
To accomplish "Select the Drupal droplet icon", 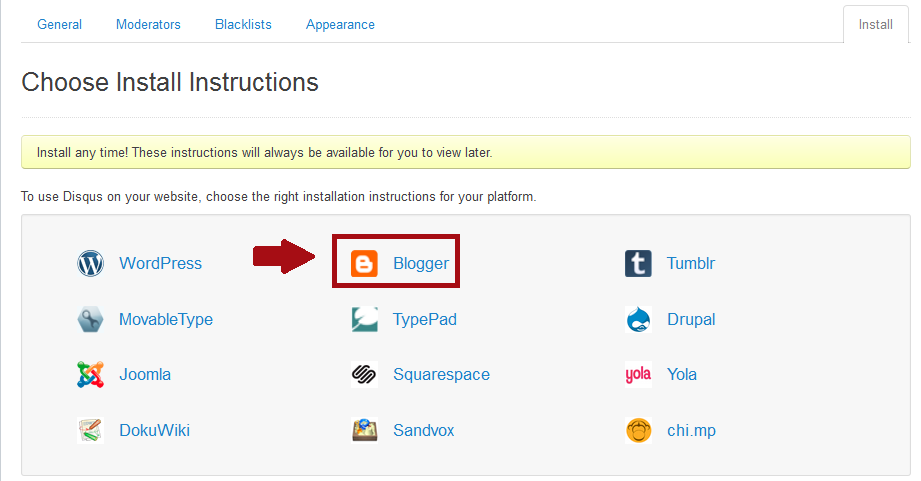I will click(638, 319).
